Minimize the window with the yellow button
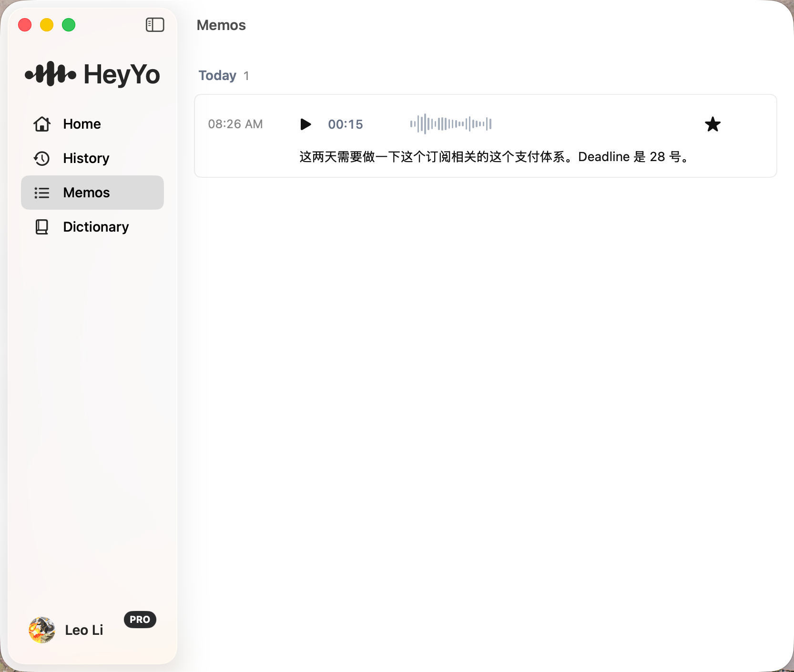 click(47, 25)
